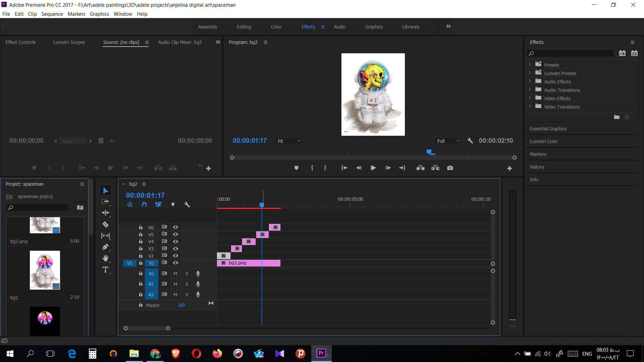Step forward one frame in Program monitor
Viewport: 644px width, 362px height.
tap(388, 168)
